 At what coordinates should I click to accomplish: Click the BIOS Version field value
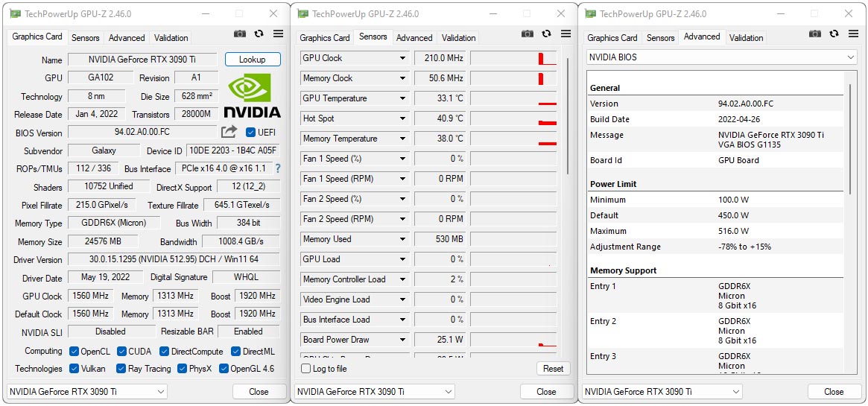(142, 132)
